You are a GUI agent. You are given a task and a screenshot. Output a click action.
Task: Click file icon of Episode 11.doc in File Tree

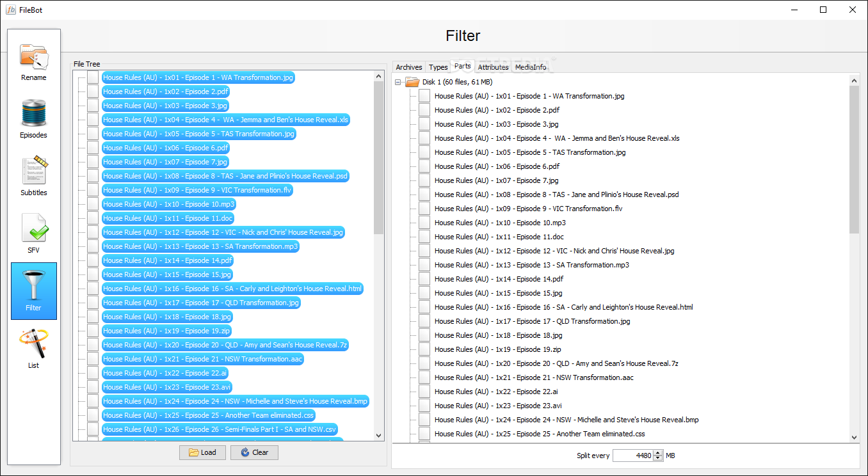point(93,218)
